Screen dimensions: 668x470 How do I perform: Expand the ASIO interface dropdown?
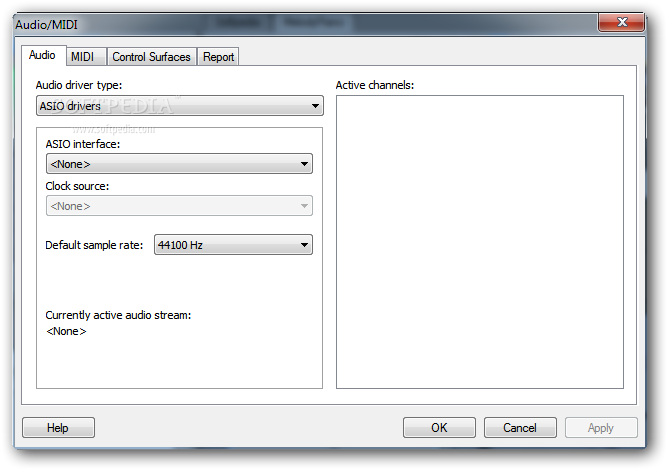179,164
